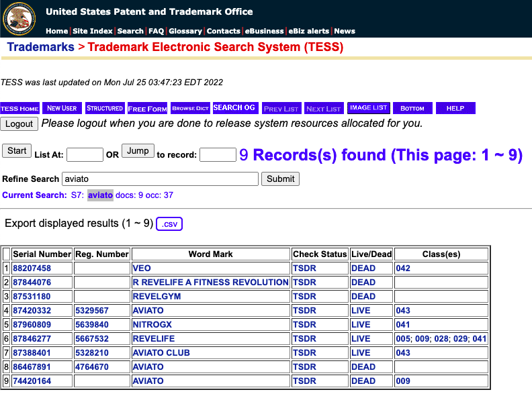Open registration number 5329567
532x394 pixels.
tap(92, 311)
